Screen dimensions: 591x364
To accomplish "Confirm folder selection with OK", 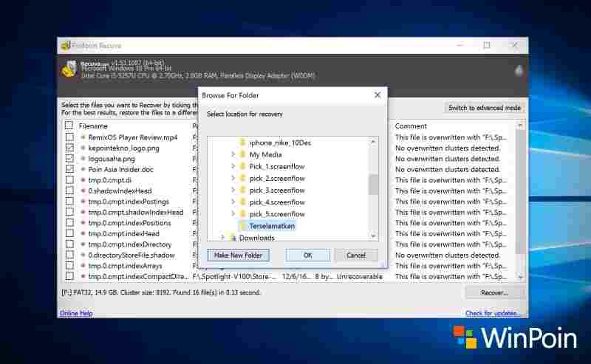I will click(x=307, y=255).
